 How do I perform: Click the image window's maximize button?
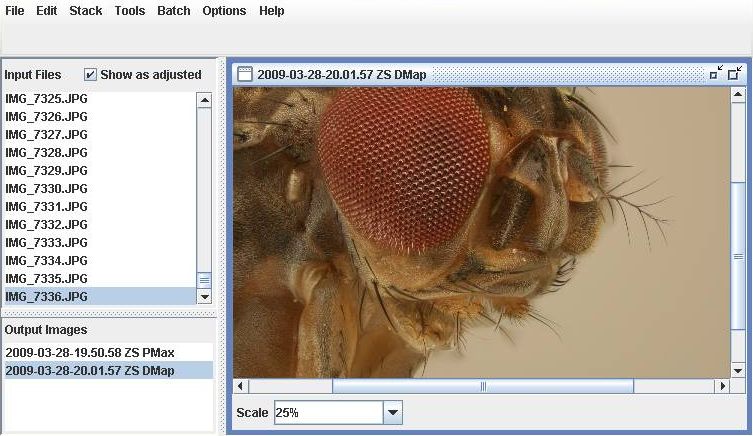(x=735, y=73)
